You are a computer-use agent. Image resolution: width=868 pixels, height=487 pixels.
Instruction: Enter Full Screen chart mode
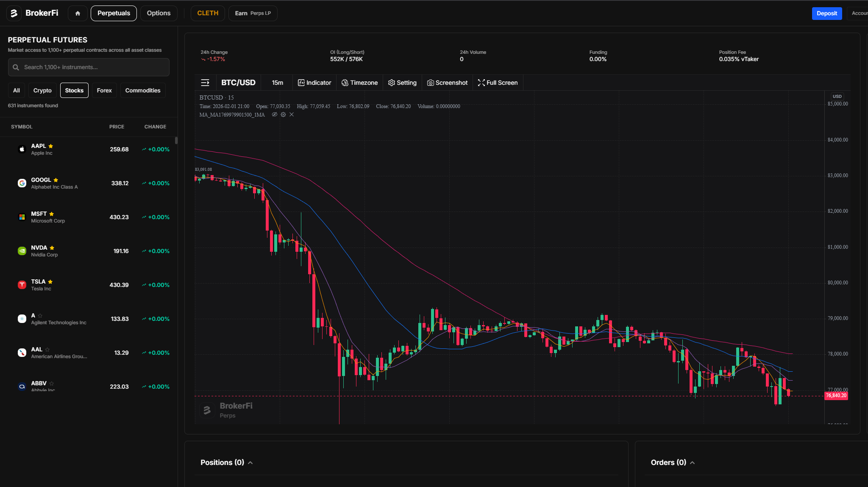point(498,83)
